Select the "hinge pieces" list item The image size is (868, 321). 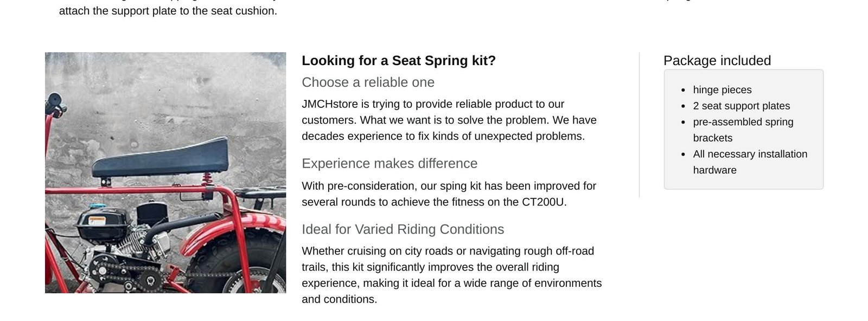click(722, 90)
